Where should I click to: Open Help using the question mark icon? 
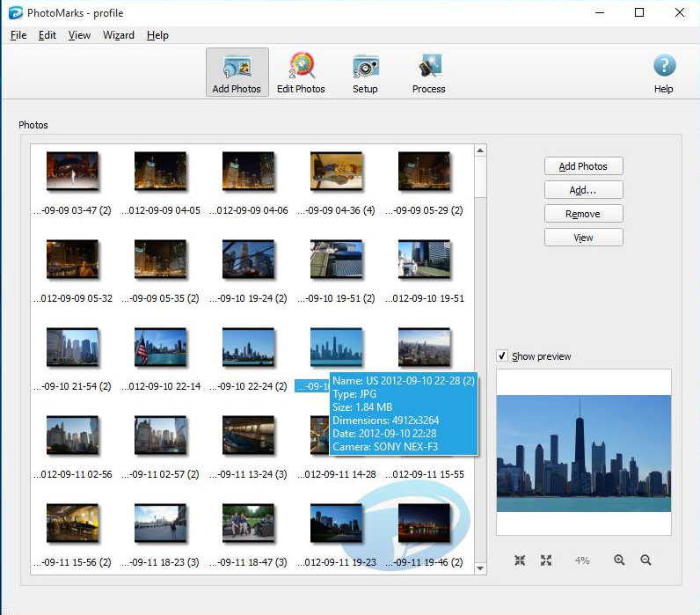coord(663,73)
